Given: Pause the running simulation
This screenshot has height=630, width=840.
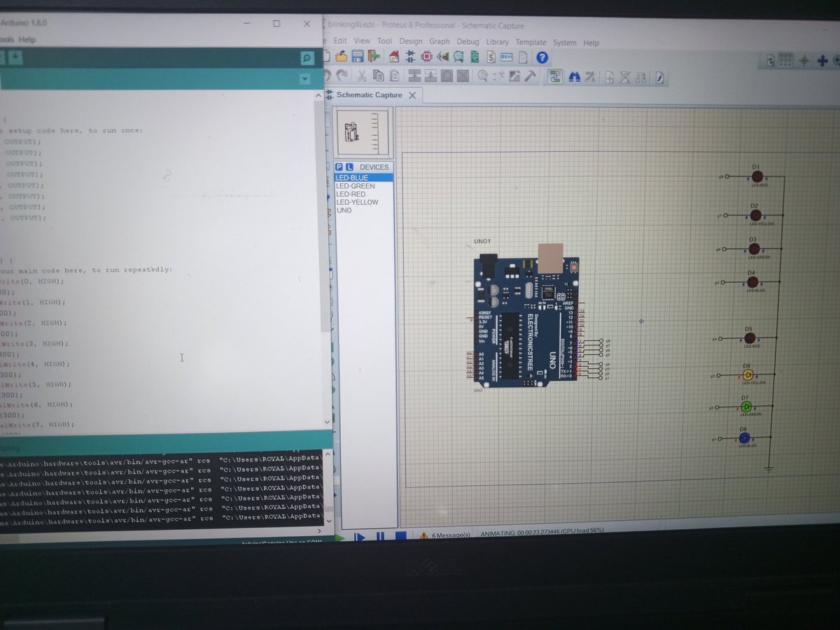Looking at the screenshot, I should tap(380, 537).
